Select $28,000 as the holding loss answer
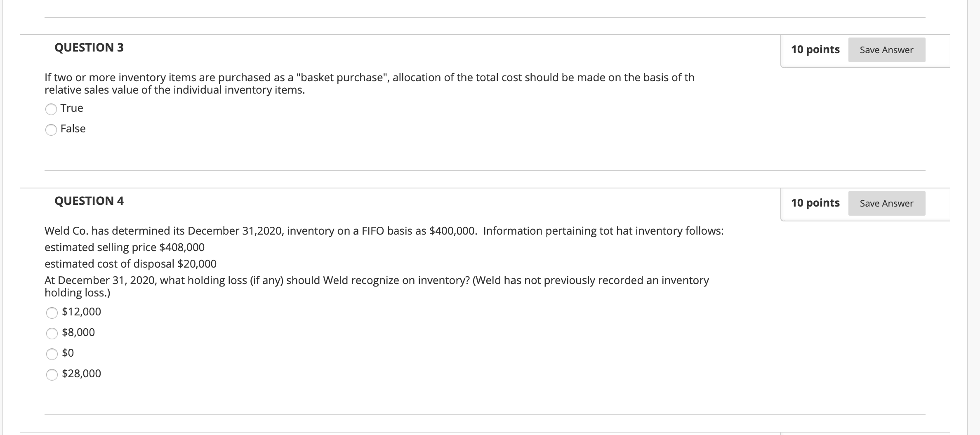This screenshot has height=435, width=980. tap(51, 375)
